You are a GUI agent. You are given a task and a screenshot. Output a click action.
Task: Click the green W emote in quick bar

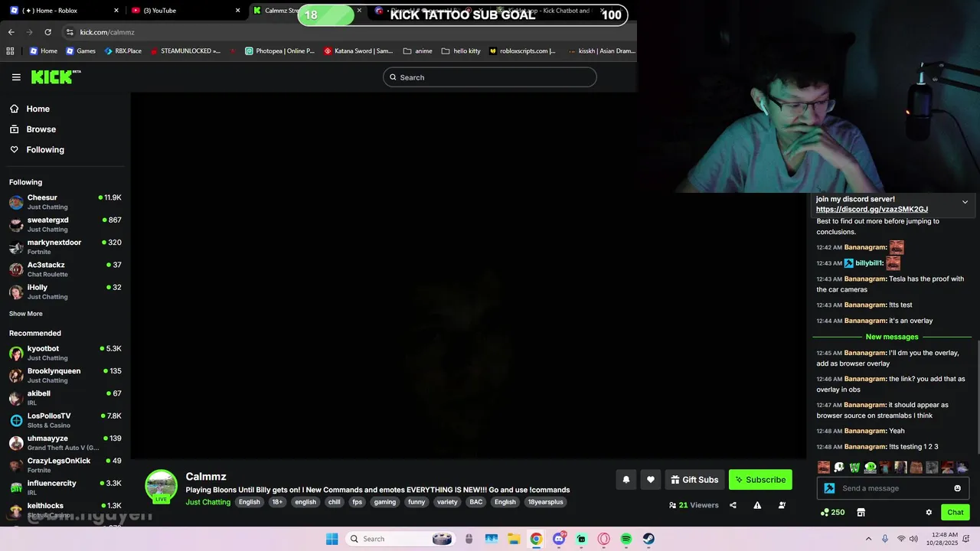854,468
